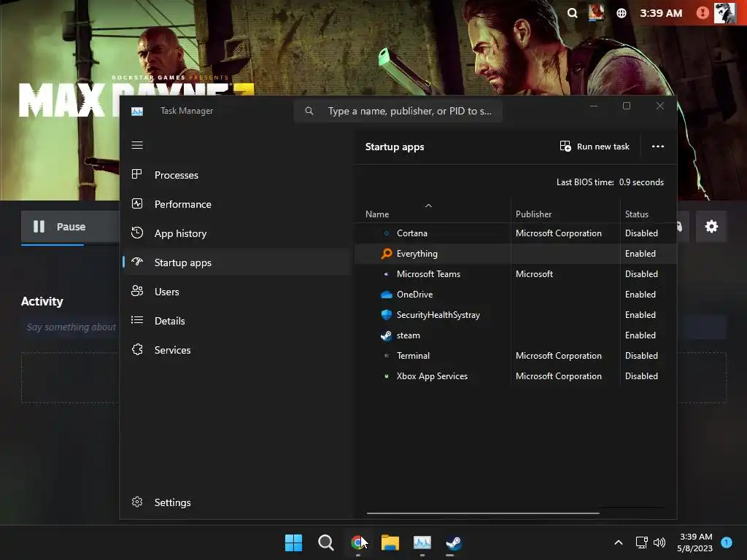
Task: Toggle the Task Manager hamburger navigation menu
Action: [137, 145]
